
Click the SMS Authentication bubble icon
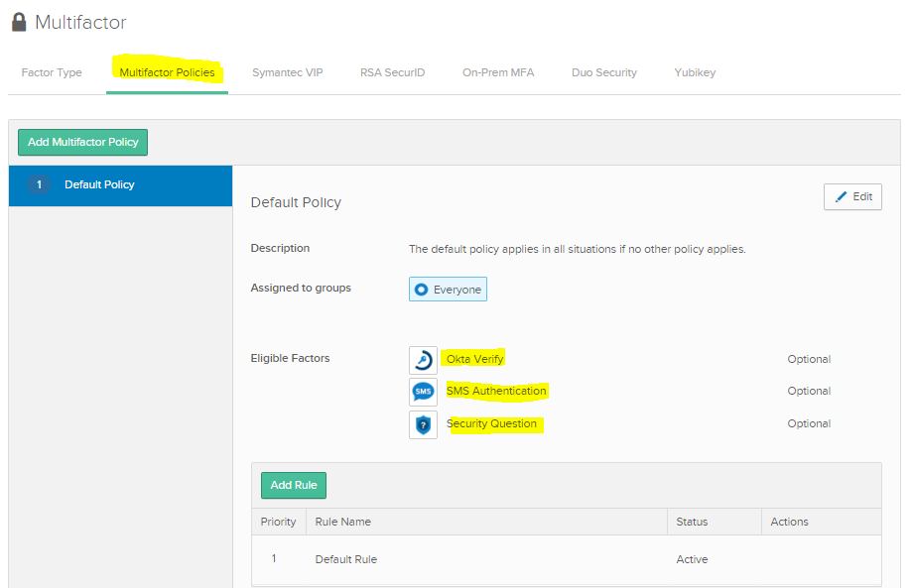423,392
